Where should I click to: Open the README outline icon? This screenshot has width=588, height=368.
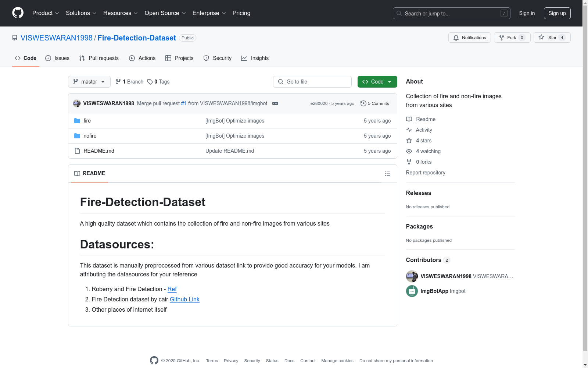[x=388, y=174]
